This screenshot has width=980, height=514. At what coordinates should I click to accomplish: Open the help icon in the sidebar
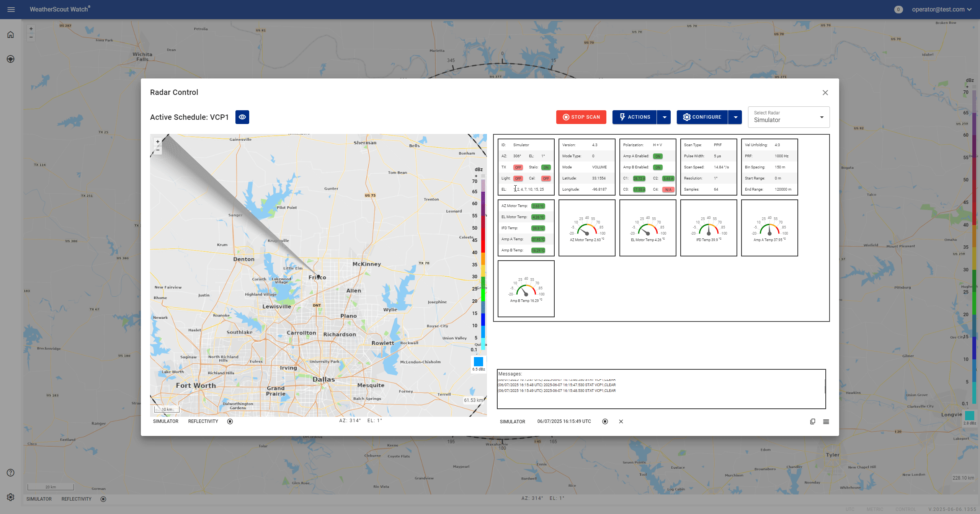click(11, 473)
